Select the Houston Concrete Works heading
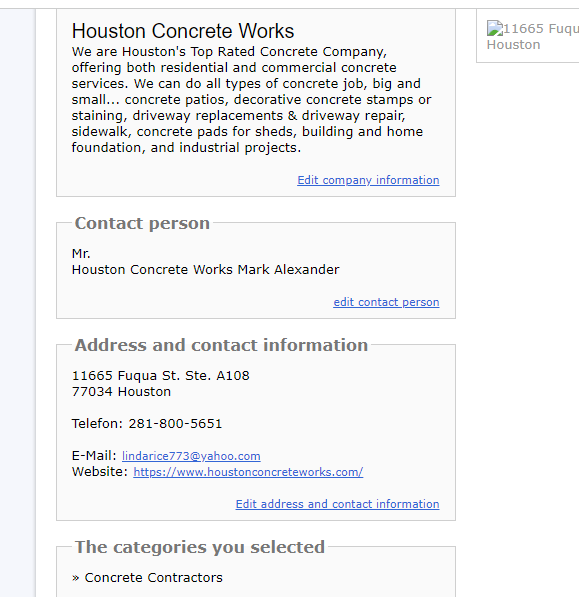The image size is (579, 597). click(183, 31)
